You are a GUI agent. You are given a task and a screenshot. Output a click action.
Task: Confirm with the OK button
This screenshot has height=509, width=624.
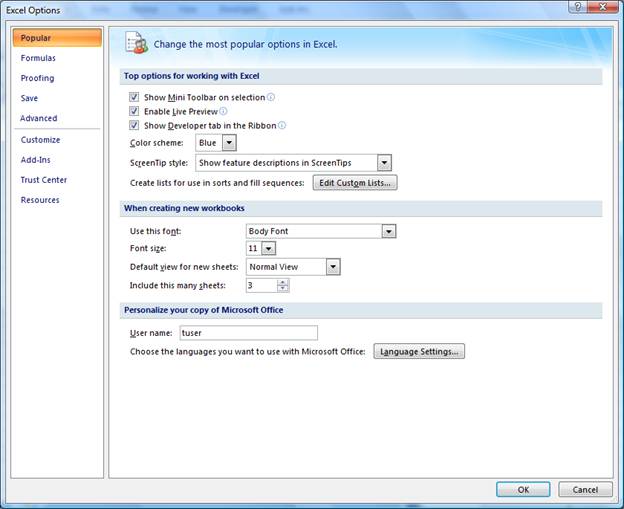[x=523, y=489]
